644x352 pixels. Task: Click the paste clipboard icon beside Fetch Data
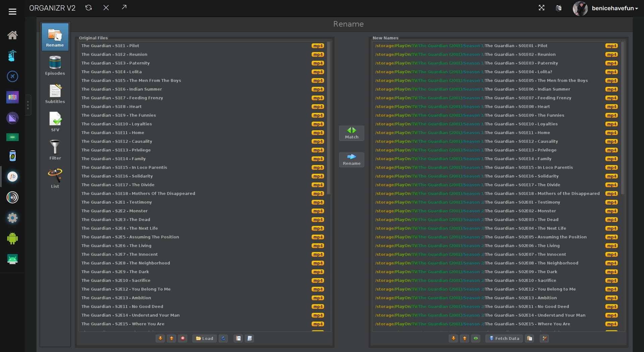530,338
